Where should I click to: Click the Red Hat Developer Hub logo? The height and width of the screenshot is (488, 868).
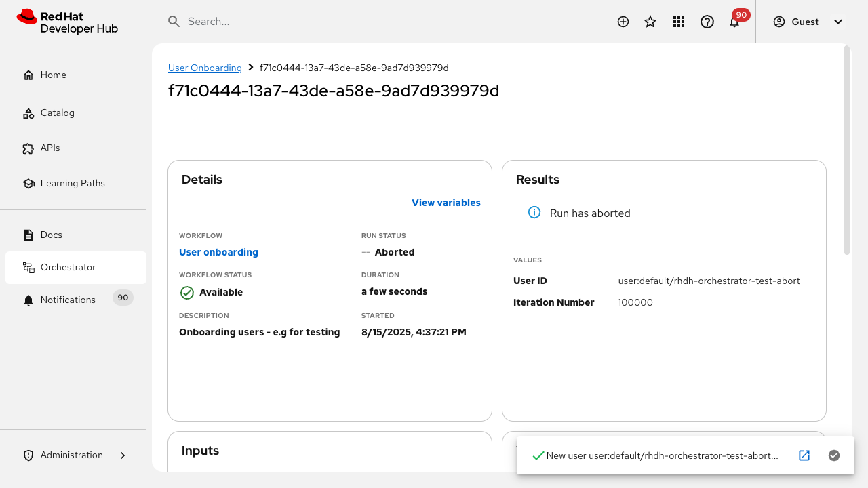click(x=67, y=22)
